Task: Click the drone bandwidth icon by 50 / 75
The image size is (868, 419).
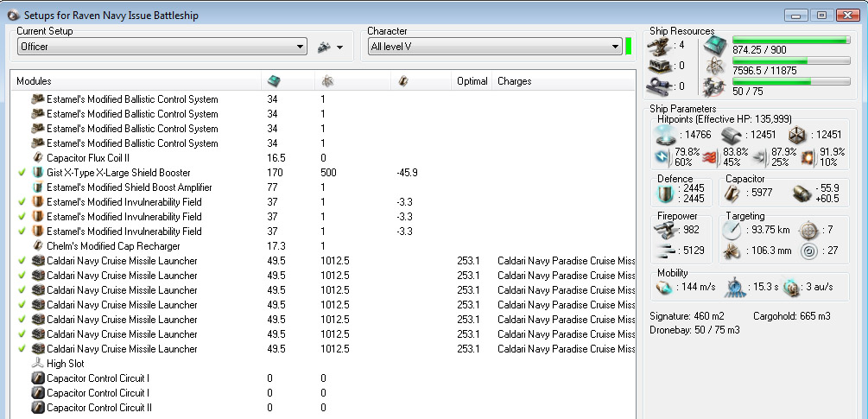Action: coord(714,87)
